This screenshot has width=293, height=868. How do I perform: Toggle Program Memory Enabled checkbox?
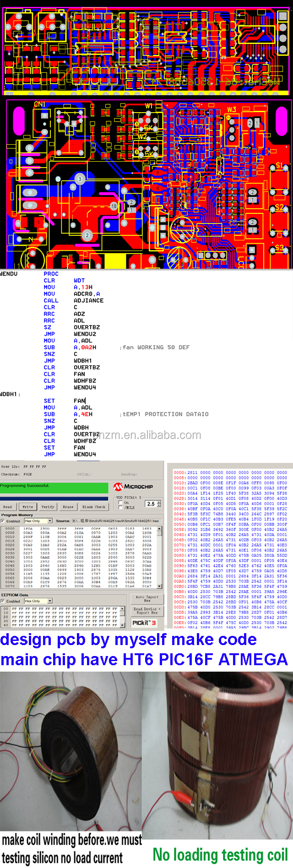3,521
